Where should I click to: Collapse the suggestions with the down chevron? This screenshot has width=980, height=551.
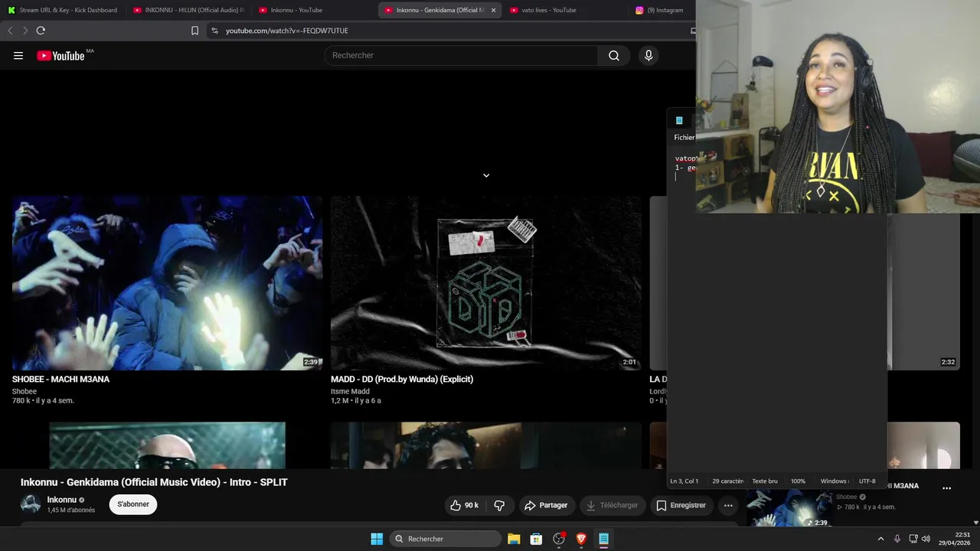(486, 175)
